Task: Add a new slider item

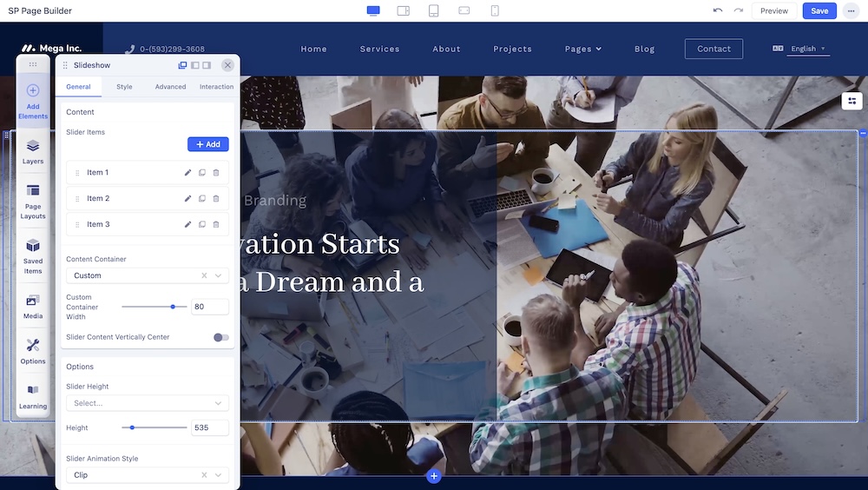Action: coord(208,144)
